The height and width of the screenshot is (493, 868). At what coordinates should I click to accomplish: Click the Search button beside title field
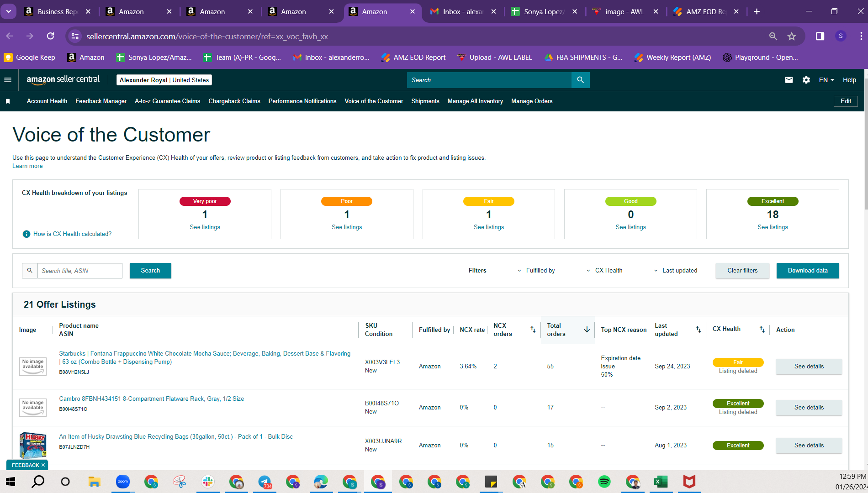[x=150, y=271]
